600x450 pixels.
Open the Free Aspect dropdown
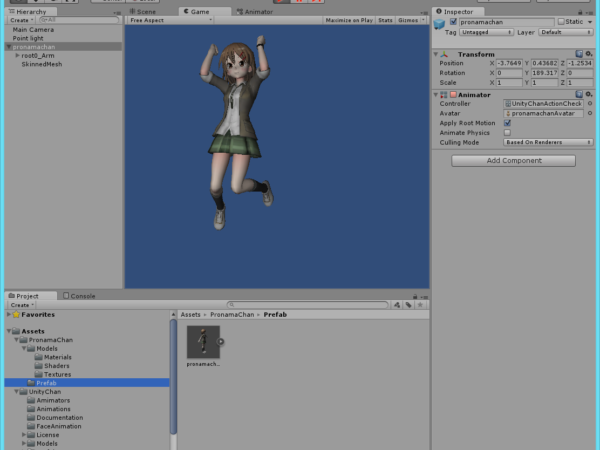(x=170, y=20)
